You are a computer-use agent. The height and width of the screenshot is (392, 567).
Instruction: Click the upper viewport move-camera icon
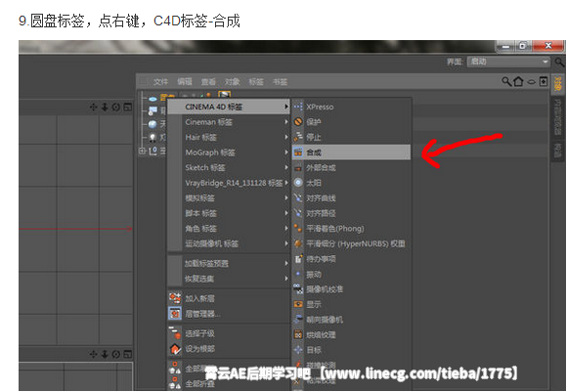point(93,107)
